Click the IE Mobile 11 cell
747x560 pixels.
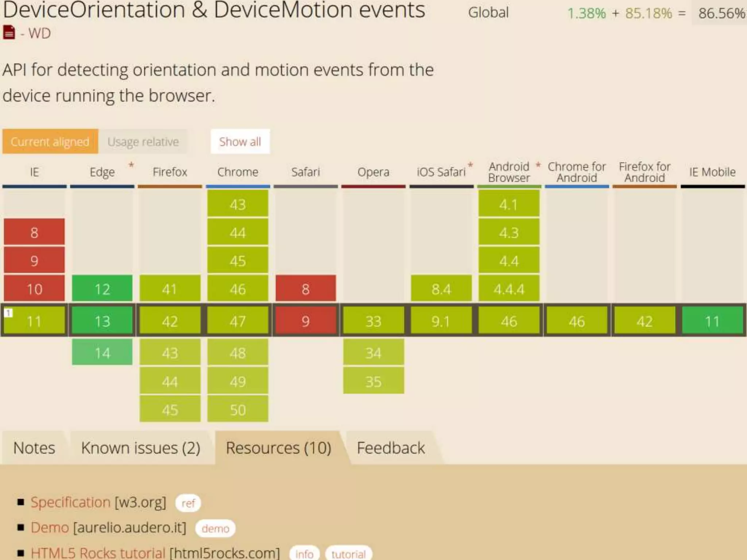pyautogui.click(x=712, y=321)
